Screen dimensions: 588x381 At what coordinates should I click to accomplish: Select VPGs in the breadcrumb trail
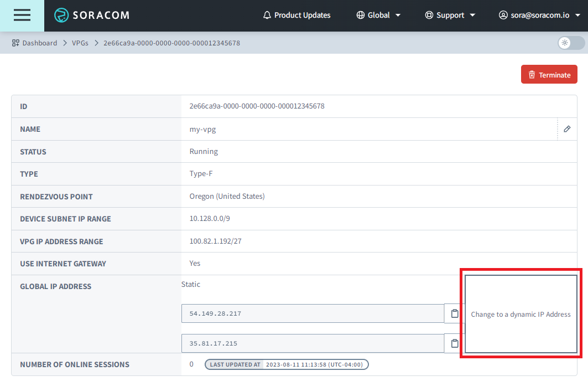[80, 43]
